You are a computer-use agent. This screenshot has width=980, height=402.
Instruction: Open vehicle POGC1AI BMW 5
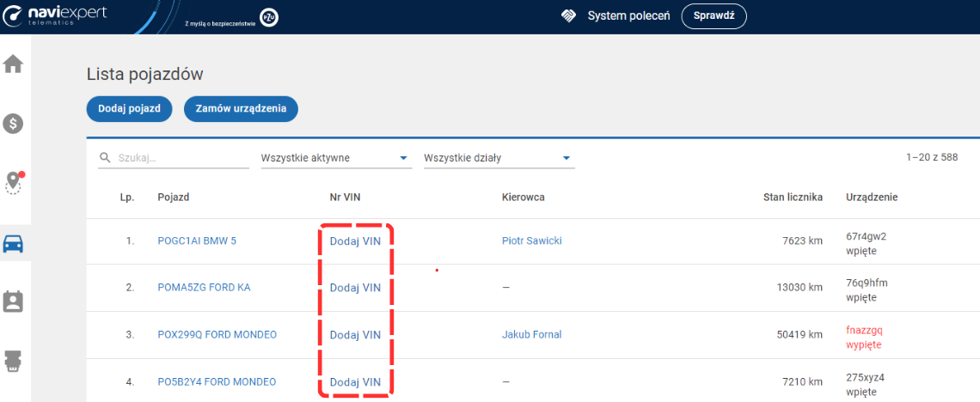click(x=197, y=241)
